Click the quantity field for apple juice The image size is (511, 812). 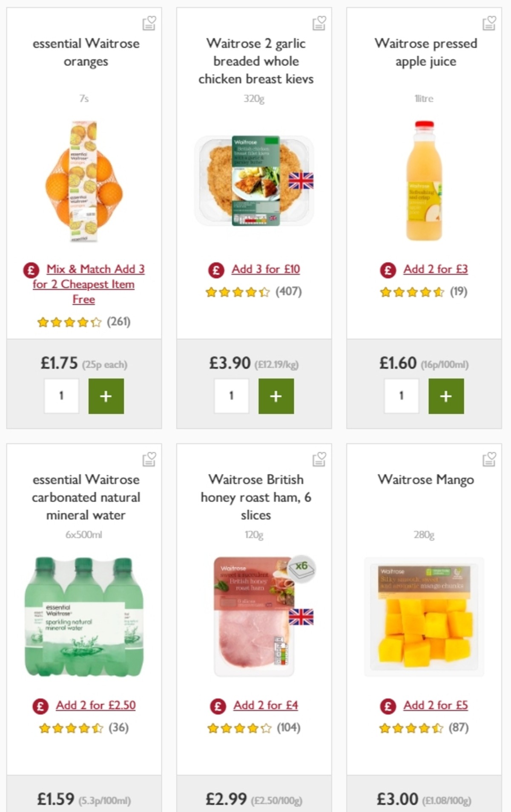point(401,396)
